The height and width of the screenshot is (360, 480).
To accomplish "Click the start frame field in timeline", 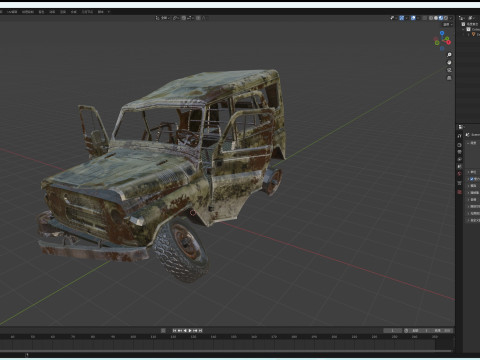I will (x=421, y=330).
